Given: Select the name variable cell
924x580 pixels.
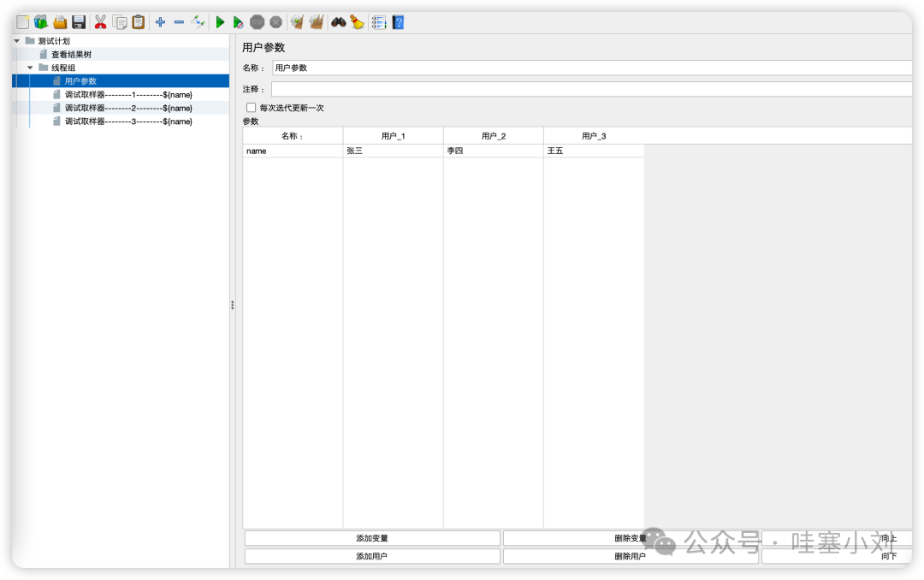Looking at the screenshot, I should pyautogui.click(x=293, y=151).
